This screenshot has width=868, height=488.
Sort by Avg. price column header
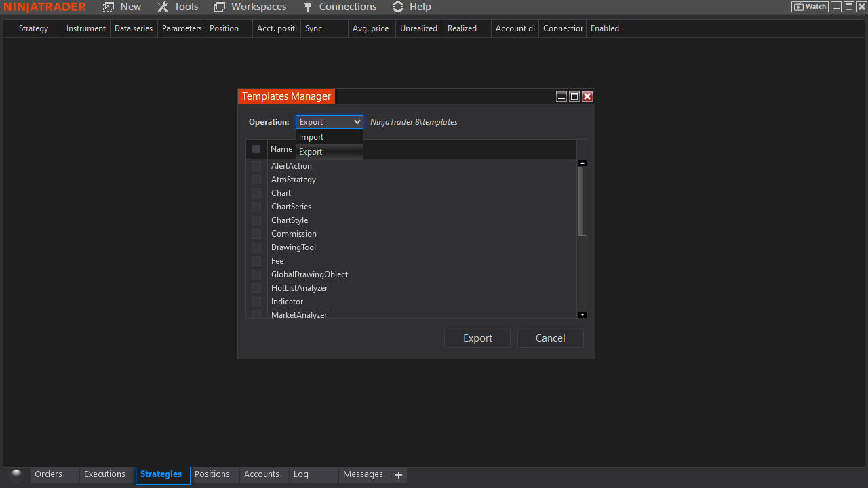point(371,28)
